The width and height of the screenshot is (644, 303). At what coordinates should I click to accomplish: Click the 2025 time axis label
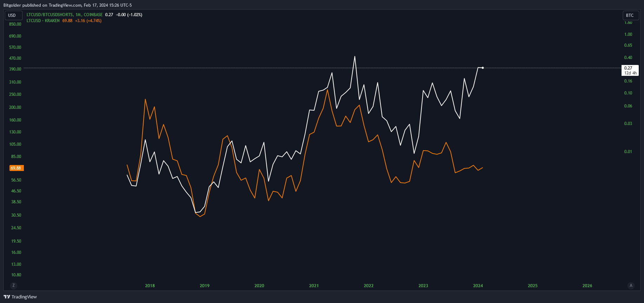[x=533, y=286]
